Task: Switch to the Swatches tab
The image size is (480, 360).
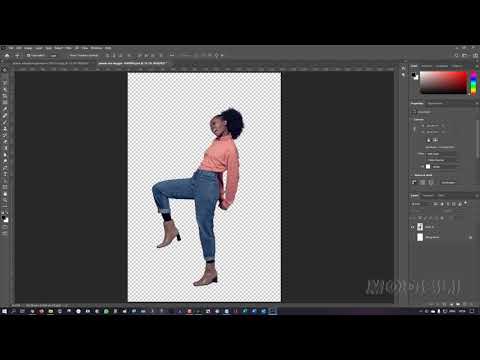Action: coord(426,66)
